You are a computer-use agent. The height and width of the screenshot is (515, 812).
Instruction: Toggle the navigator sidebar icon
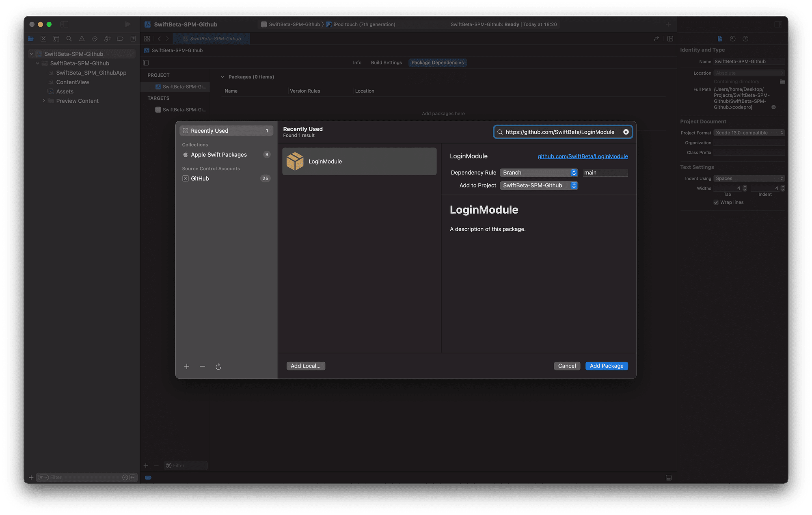(x=64, y=24)
